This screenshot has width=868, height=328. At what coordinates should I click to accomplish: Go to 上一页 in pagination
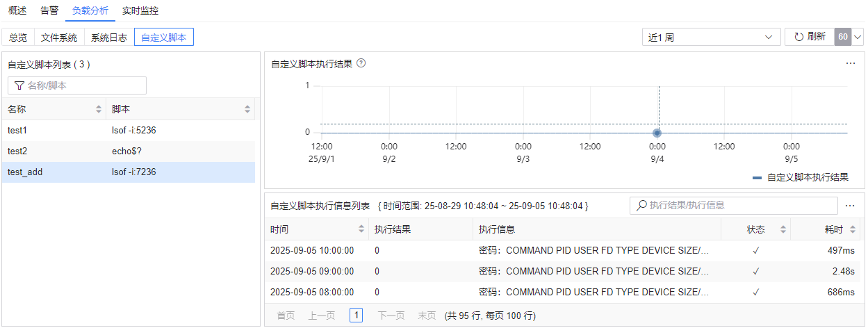(322, 315)
